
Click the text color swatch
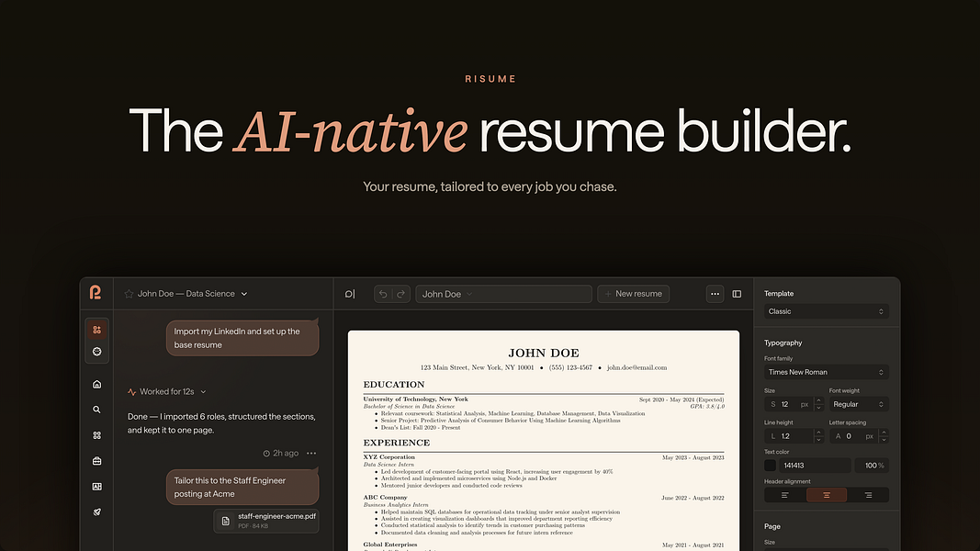pos(770,466)
